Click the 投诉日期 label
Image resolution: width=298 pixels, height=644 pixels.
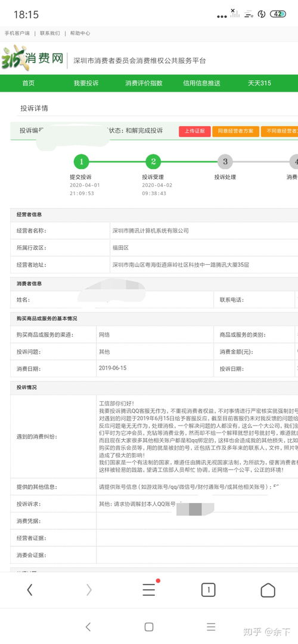coord(231,369)
